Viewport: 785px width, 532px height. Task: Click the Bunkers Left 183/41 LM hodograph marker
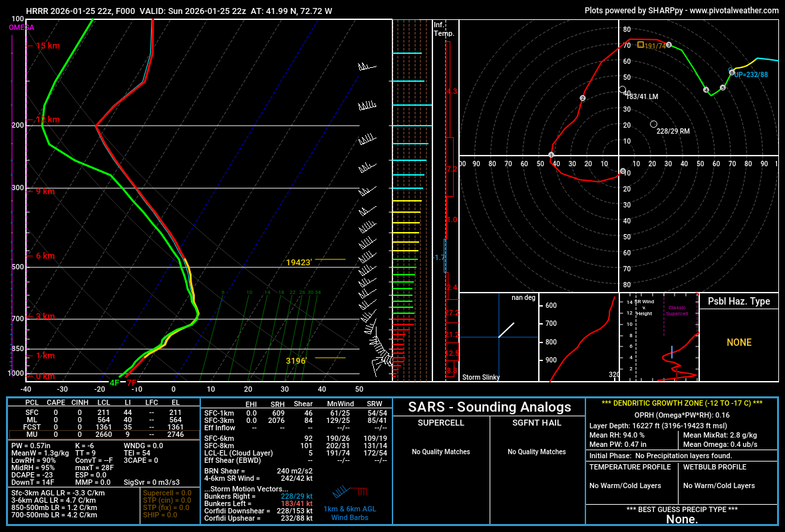pos(622,89)
